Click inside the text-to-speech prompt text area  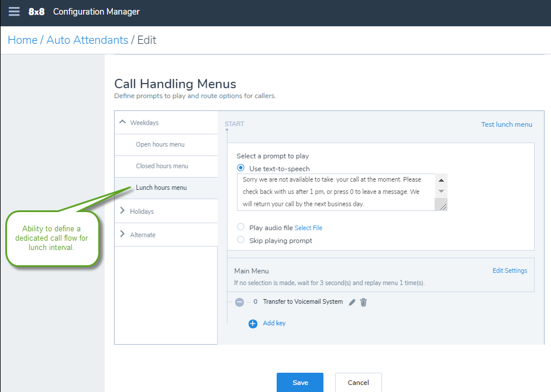(x=336, y=192)
